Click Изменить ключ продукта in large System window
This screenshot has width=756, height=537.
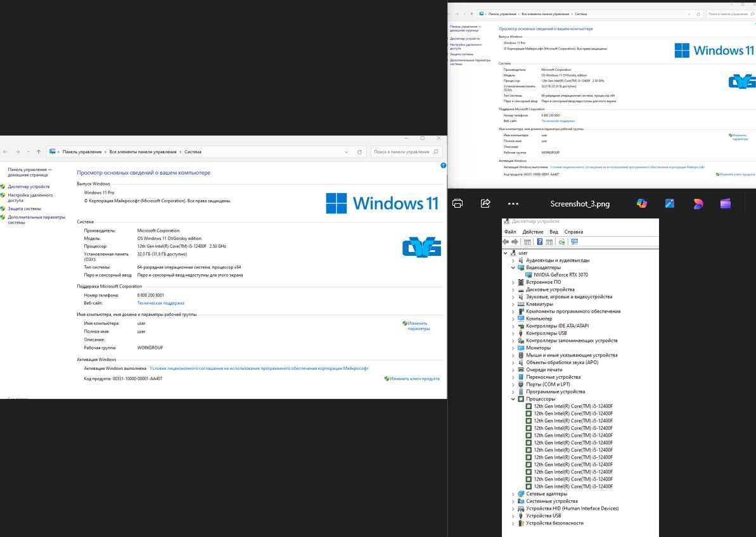click(414, 379)
